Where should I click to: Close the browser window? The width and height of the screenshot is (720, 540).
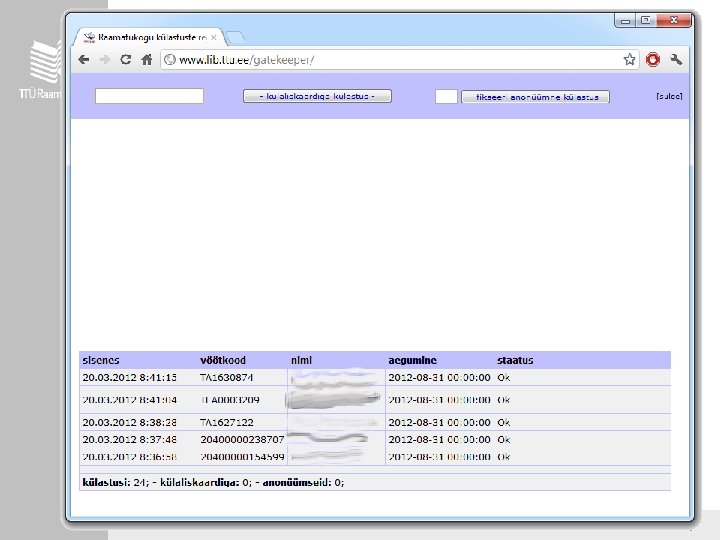(x=674, y=20)
